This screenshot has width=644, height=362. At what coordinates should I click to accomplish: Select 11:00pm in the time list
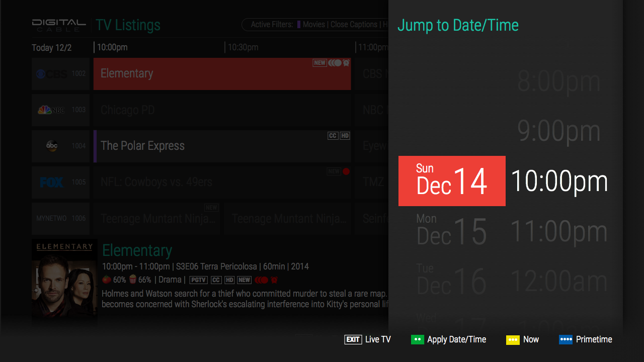tap(558, 231)
